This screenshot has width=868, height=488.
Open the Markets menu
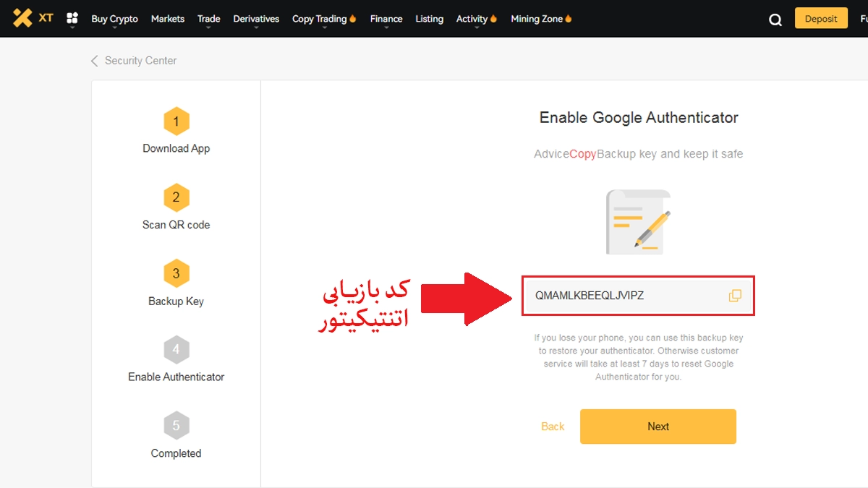(x=168, y=19)
